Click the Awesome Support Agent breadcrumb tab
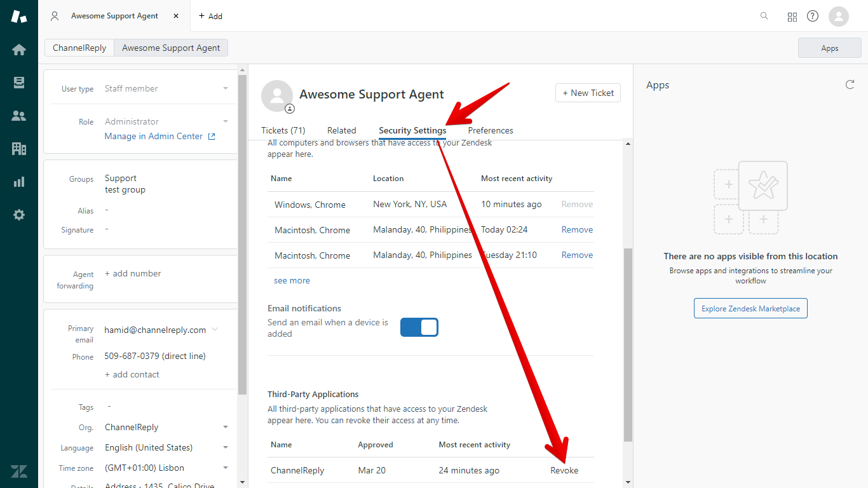The width and height of the screenshot is (868, 488). (171, 48)
